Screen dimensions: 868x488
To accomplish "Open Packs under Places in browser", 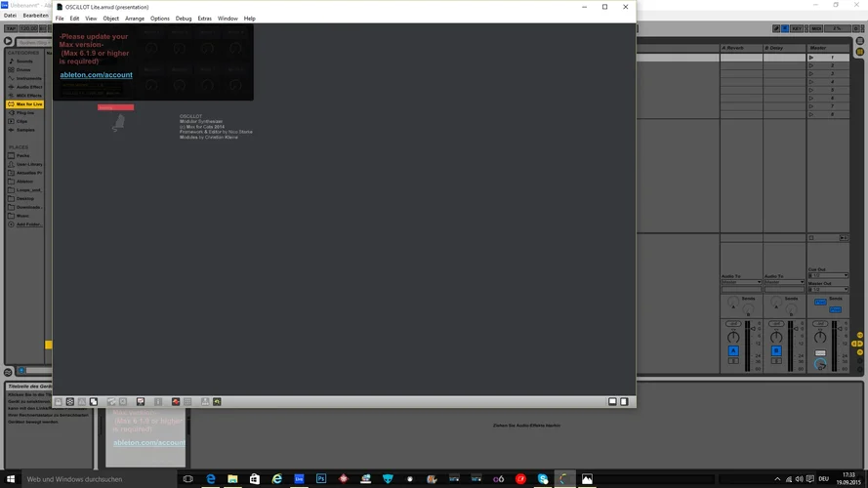I will [22, 156].
